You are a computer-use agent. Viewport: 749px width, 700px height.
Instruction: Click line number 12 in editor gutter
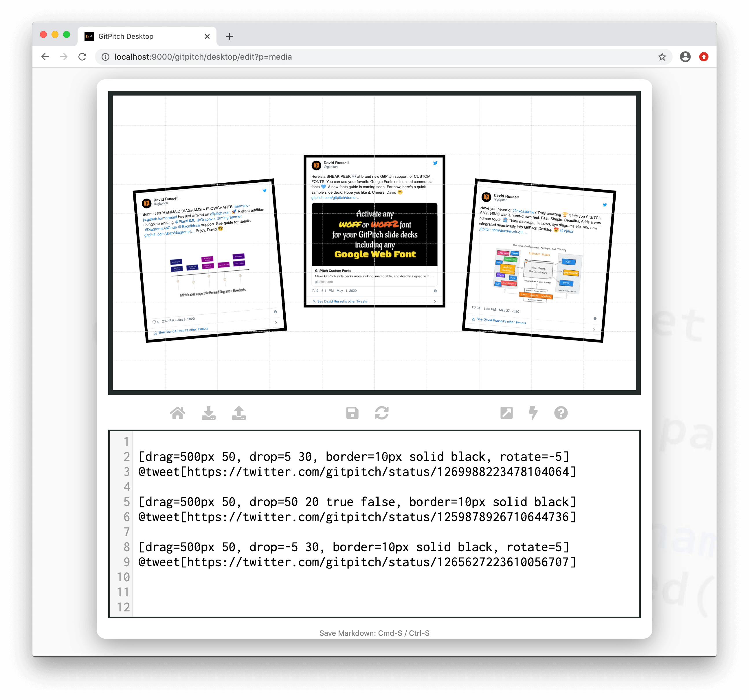[123, 607]
